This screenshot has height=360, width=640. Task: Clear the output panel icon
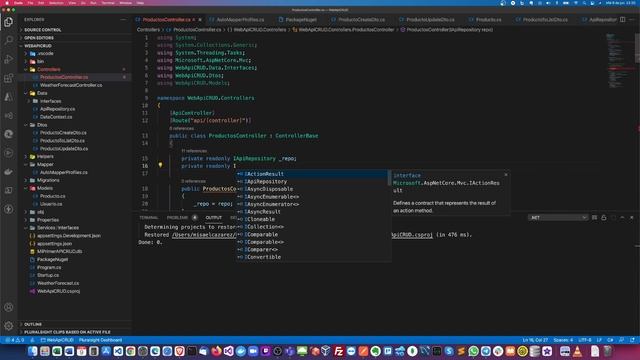[x=594, y=218]
